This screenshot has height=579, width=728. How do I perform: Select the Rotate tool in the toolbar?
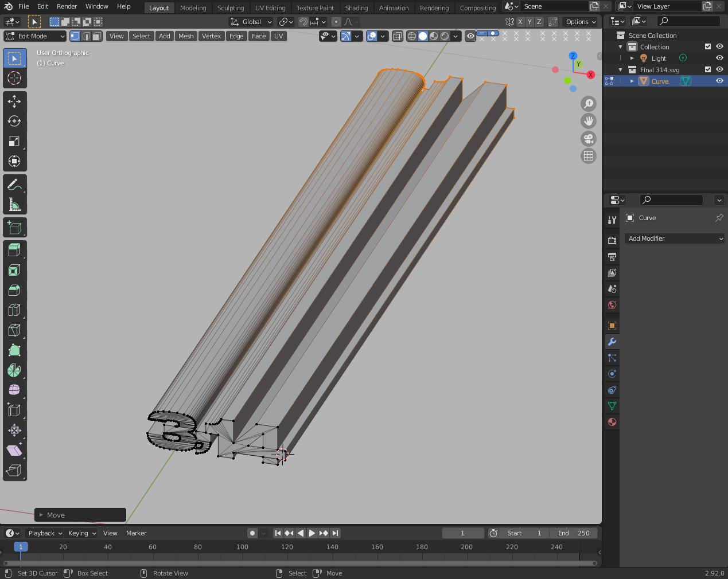tap(14, 121)
